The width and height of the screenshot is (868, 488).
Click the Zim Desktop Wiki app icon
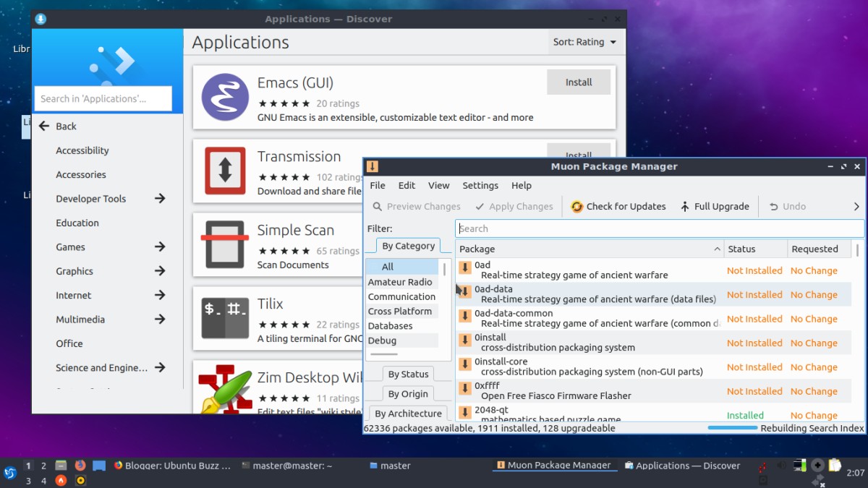pos(225,390)
